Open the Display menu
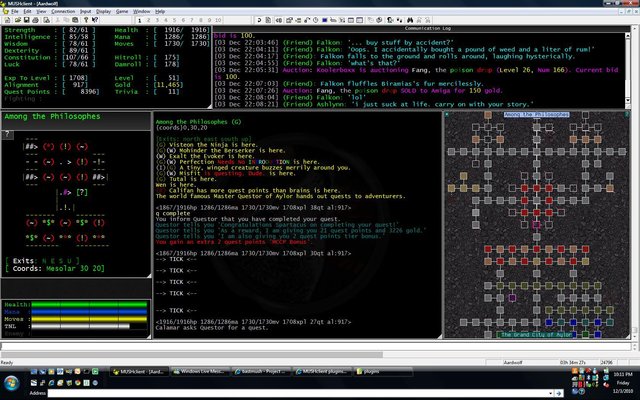Viewport: 640px width, 400px height. coord(104,11)
